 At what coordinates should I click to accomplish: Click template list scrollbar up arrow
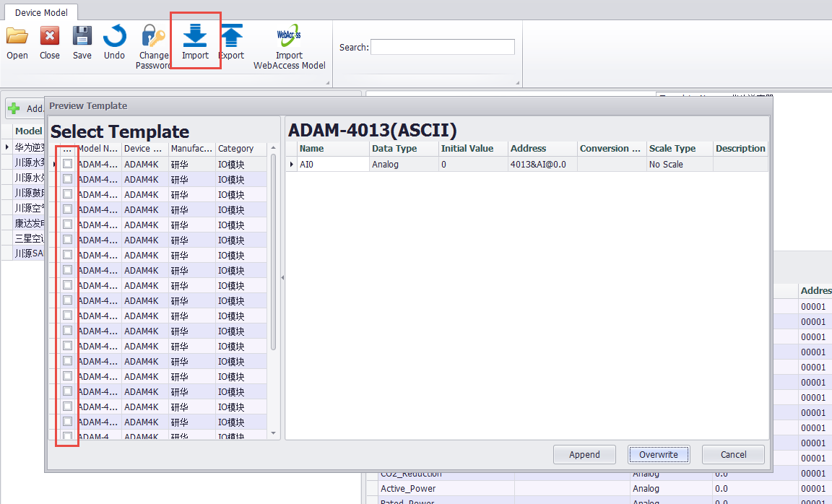click(x=273, y=149)
